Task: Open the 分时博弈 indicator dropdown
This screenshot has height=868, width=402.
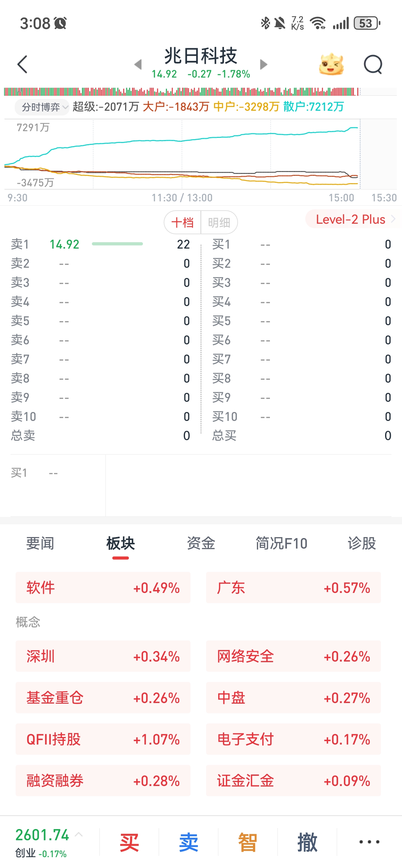Action: [x=42, y=107]
